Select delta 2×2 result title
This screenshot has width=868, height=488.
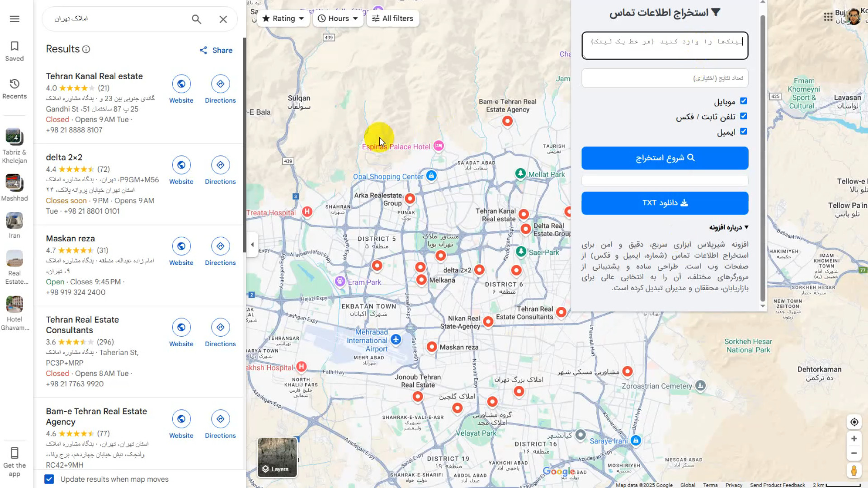pos(64,157)
